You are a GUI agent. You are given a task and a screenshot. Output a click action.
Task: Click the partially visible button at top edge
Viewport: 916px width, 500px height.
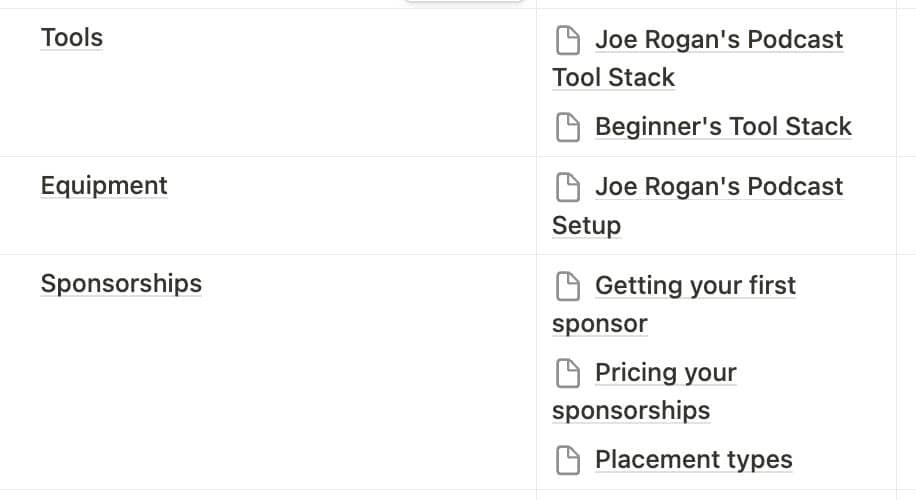(463, 1)
